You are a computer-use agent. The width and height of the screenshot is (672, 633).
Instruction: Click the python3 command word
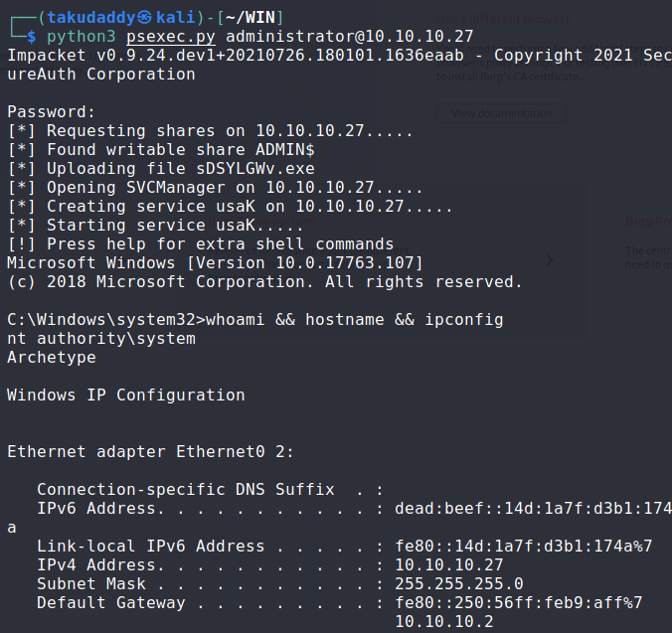coord(81,37)
